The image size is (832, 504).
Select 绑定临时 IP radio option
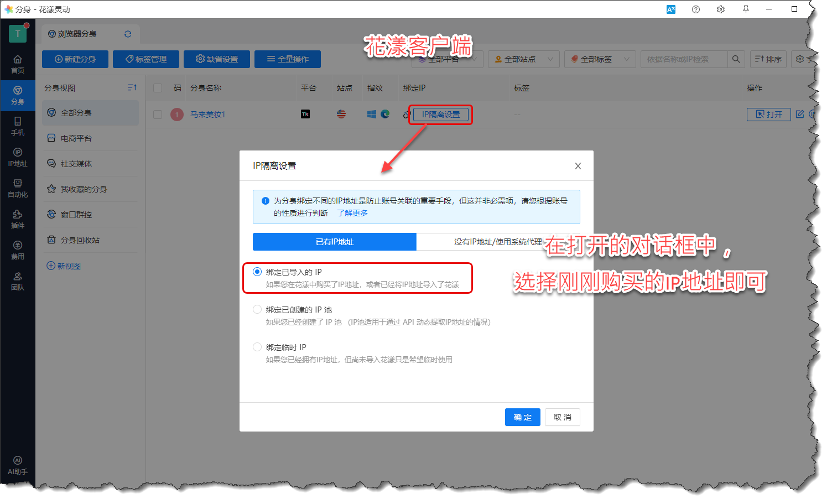point(257,347)
